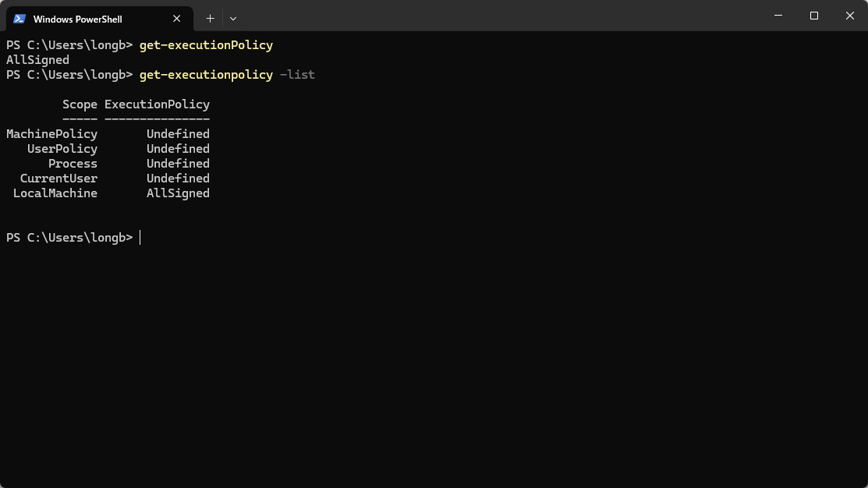Expand the new tab profile dropdown chevron
Screen dimensions: 868x488
[x=233, y=19]
